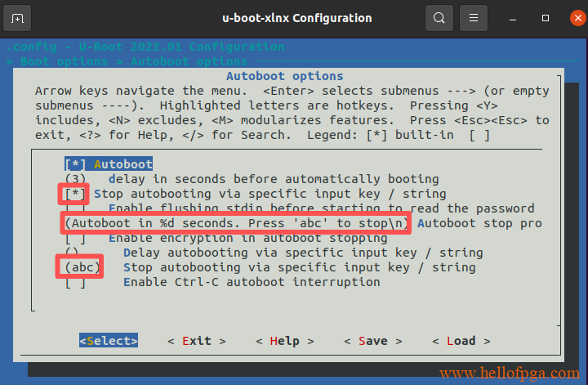Toggle the Autoboot checkbox
This screenshot has width=588, height=385.
pyautogui.click(x=75, y=164)
